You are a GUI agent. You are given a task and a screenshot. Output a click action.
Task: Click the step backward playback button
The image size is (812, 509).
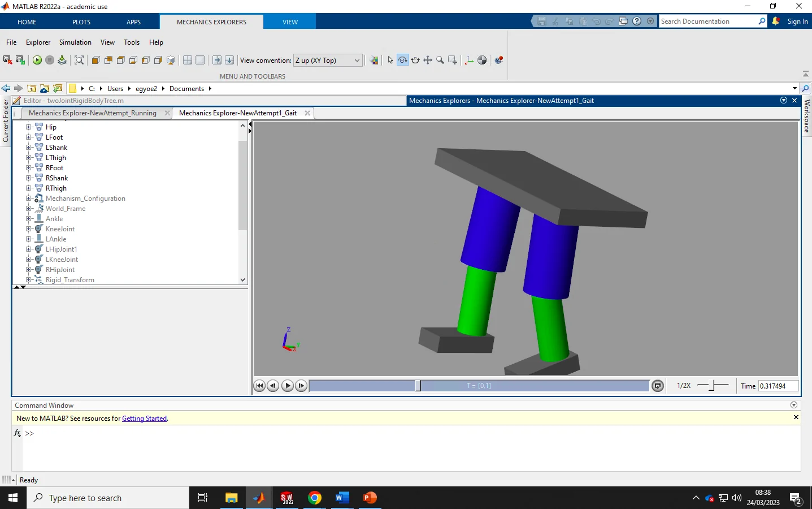(x=273, y=386)
